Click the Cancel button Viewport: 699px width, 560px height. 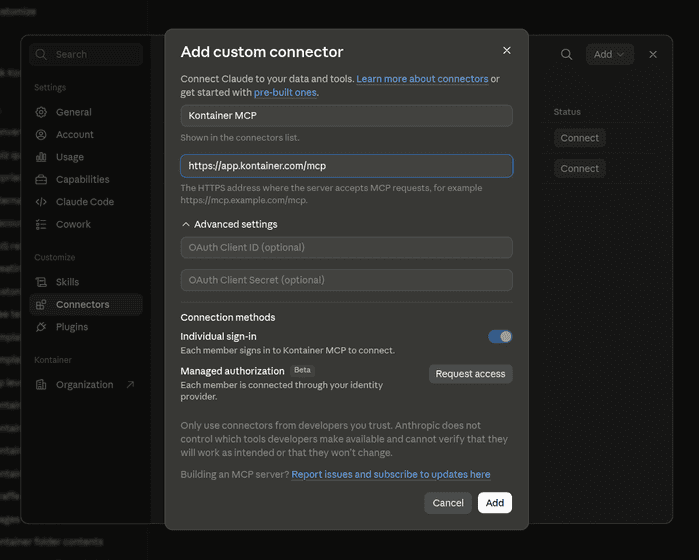448,503
